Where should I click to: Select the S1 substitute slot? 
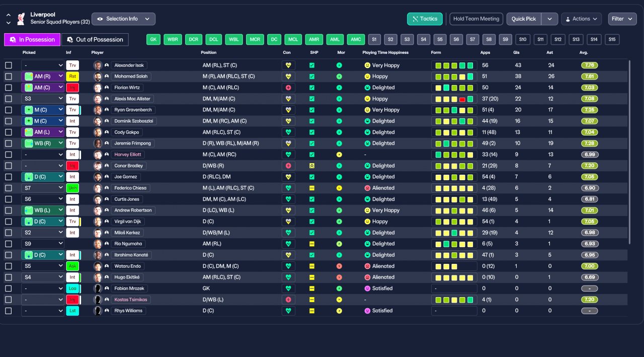tap(374, 39)
